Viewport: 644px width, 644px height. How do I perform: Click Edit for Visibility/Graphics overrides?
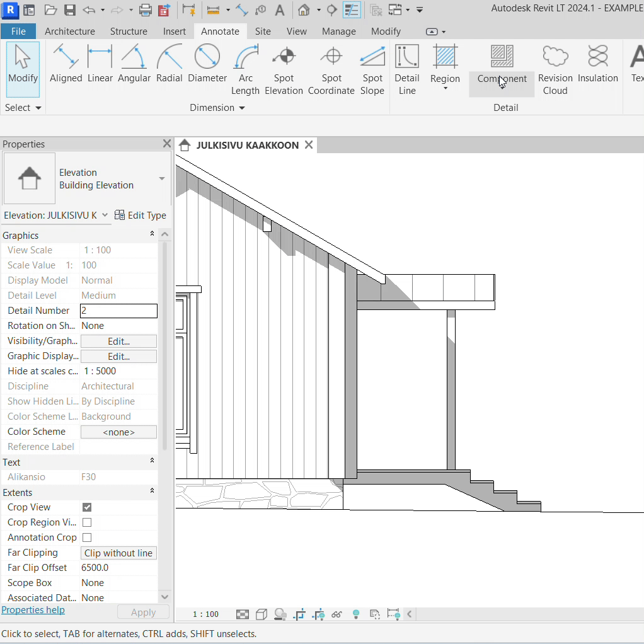coord(118,341)
